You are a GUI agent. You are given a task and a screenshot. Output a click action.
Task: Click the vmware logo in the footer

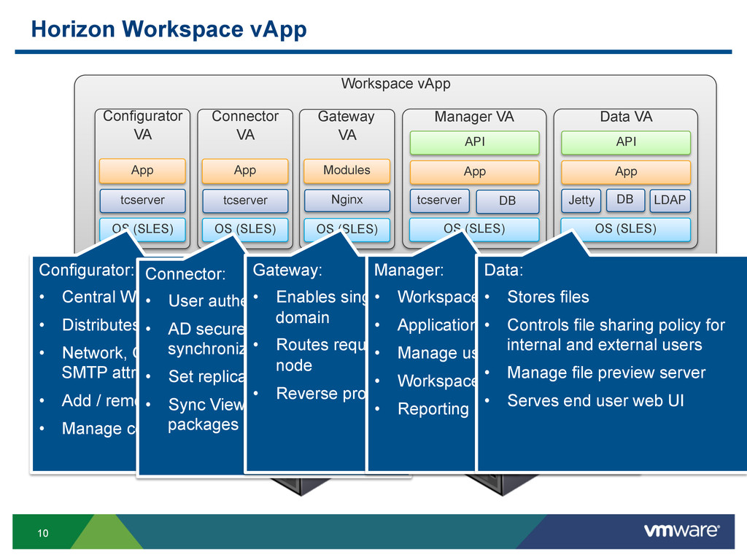click(x=682, y=531)
